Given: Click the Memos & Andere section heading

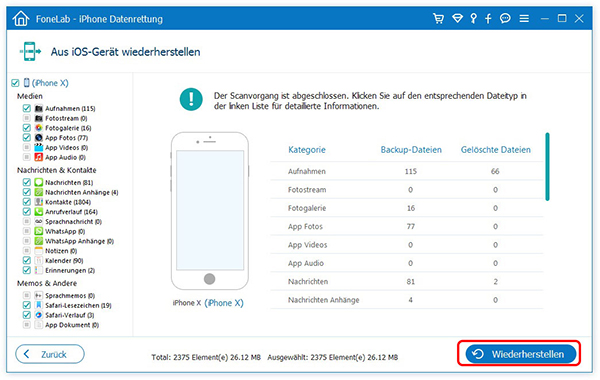Looking at the screenshot, I should tap(47, 283).
